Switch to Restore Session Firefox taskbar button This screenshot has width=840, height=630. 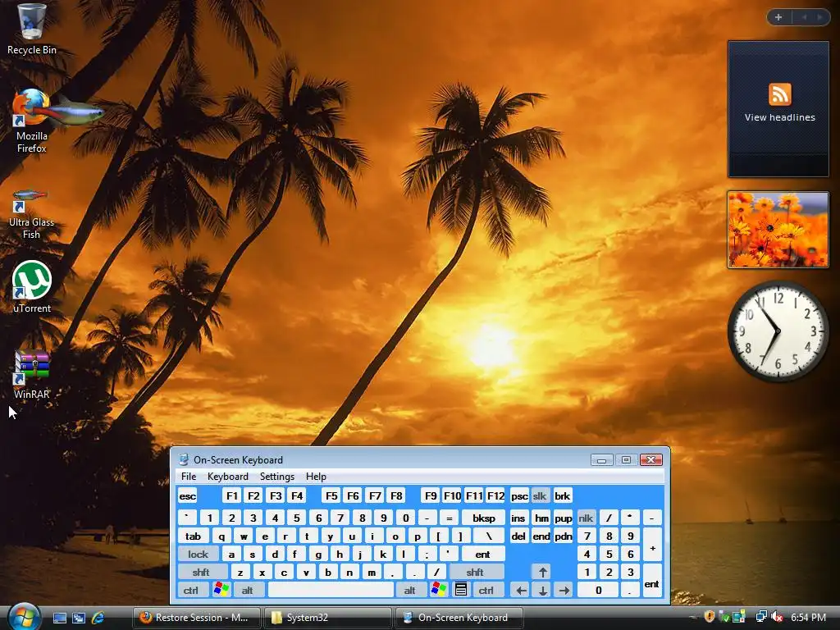tap(197, 618)
